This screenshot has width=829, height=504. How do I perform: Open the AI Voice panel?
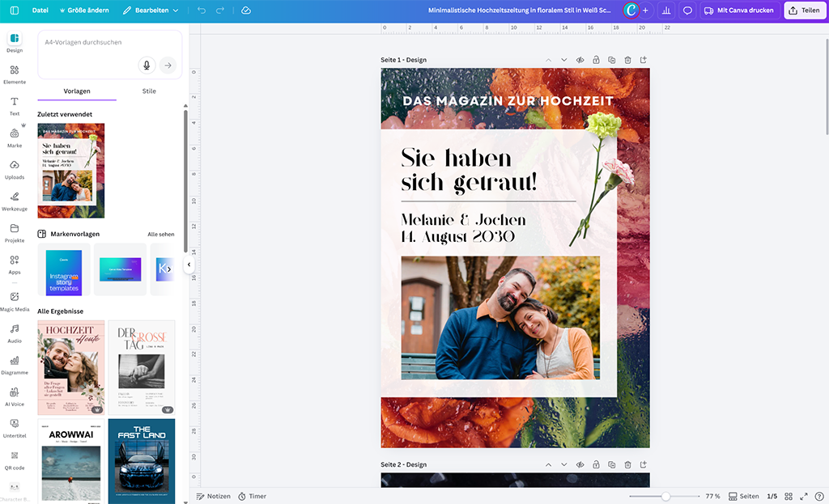coord(15,396)
